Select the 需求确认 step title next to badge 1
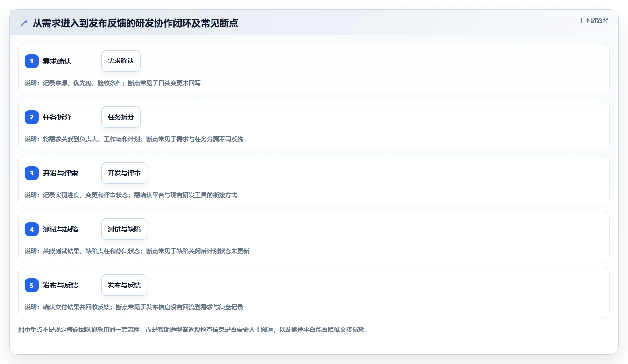The height and width of the screenshot is (364, 628). [57, 61]
